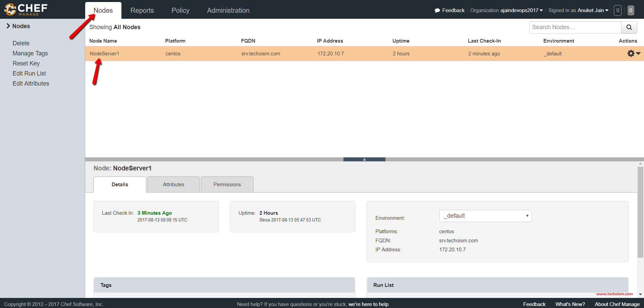Click the second gray notification counter badge

point(631,10)
